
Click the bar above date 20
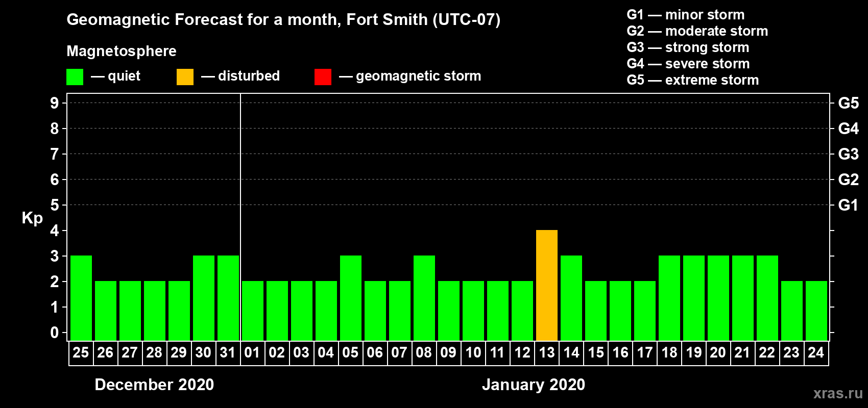pyautogui.click(x=718, y=298)
